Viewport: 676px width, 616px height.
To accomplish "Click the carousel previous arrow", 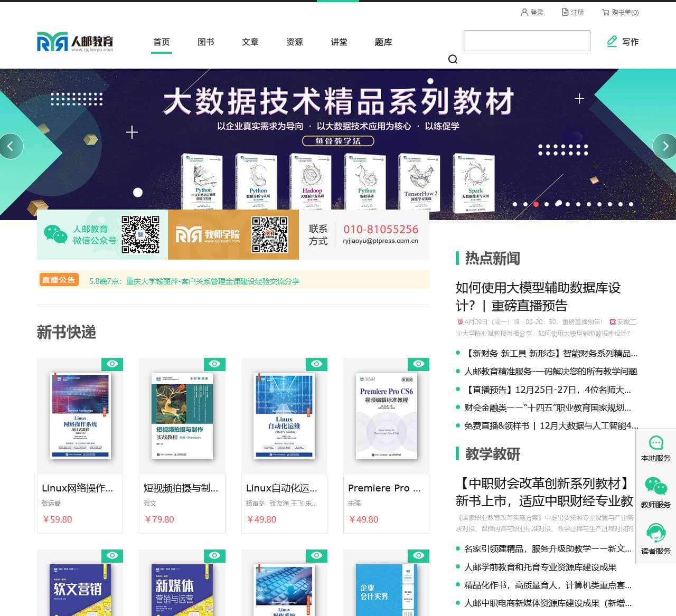I will 11,146.
